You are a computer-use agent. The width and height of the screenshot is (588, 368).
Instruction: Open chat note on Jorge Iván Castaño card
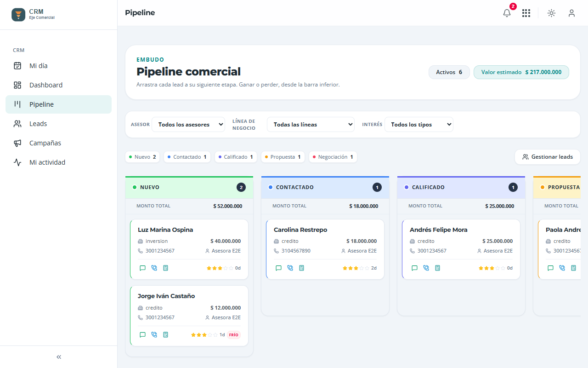(x=142, y=334)
